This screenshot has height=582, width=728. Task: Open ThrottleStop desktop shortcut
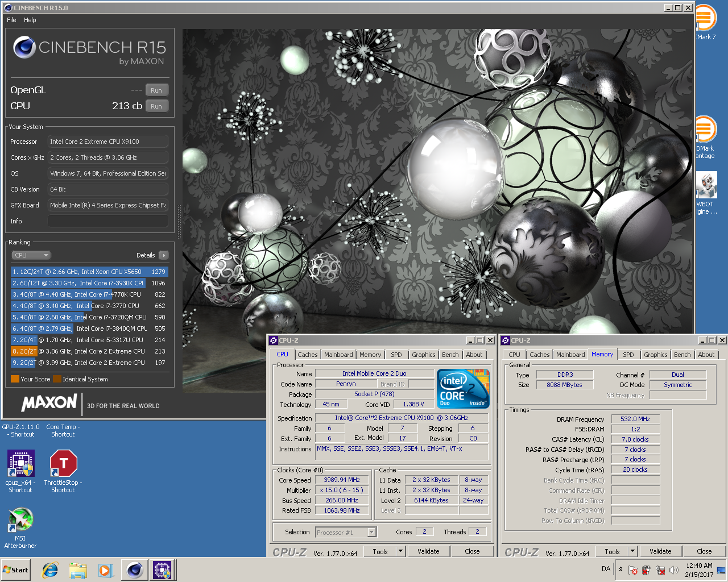pyautogui.click(x=63, y=471)
